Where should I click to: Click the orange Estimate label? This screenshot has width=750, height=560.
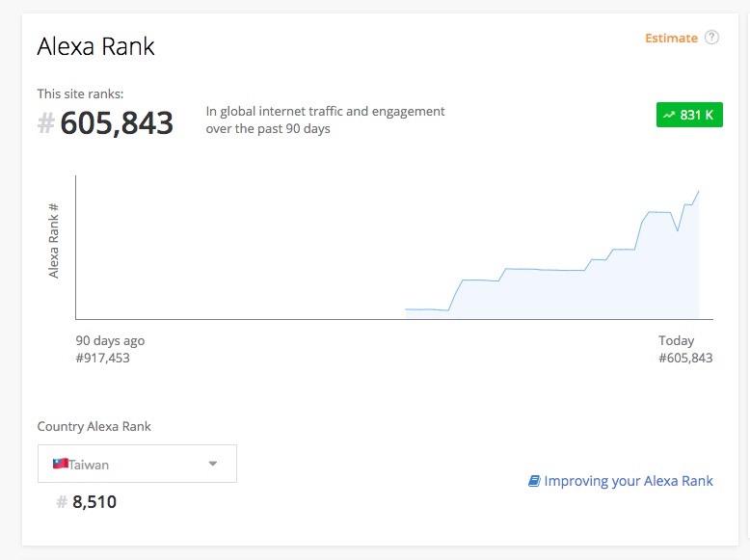click(x=671, y=39)
